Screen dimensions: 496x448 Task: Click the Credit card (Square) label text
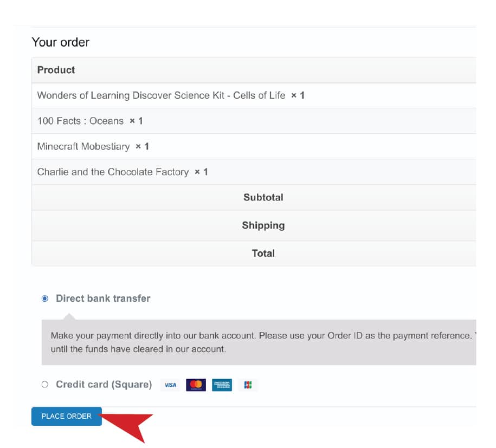click(104, 385)
